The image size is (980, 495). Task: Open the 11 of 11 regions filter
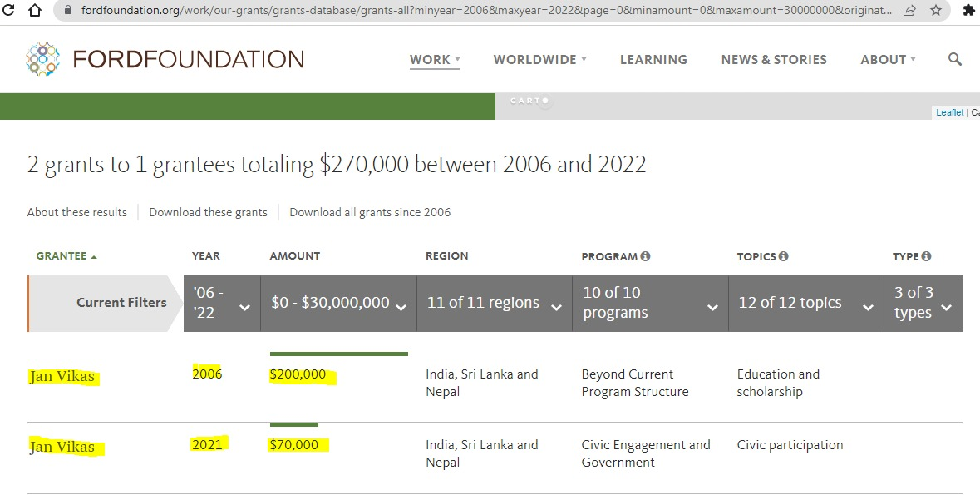point(494,304)
